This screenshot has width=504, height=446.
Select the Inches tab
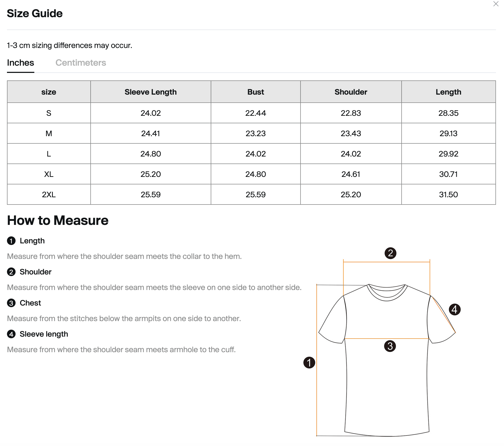(20, 63)
